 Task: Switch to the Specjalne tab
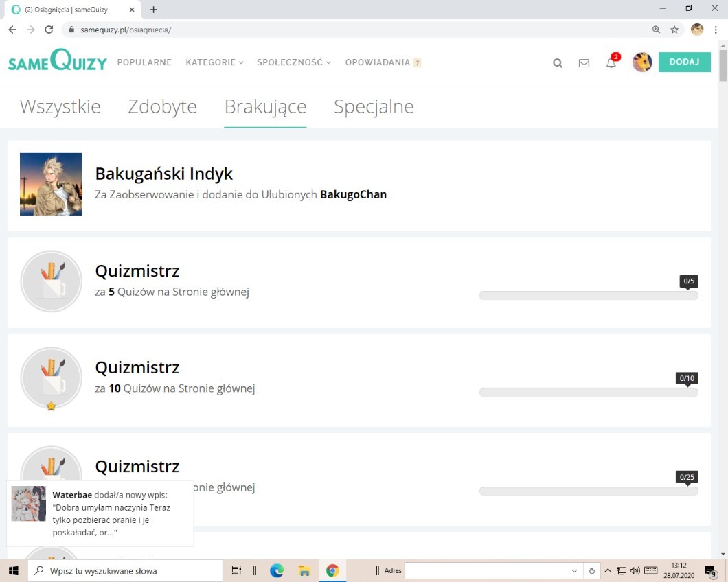374,107
